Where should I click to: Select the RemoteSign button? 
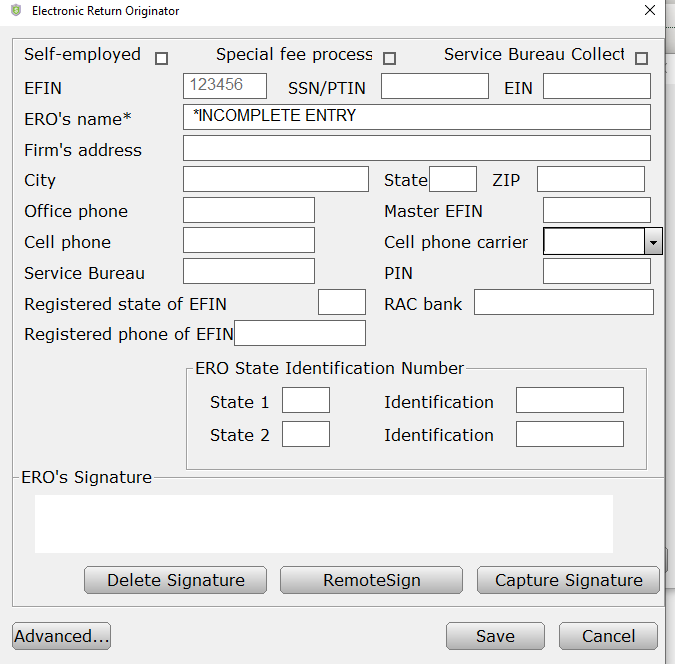[371, 580]
